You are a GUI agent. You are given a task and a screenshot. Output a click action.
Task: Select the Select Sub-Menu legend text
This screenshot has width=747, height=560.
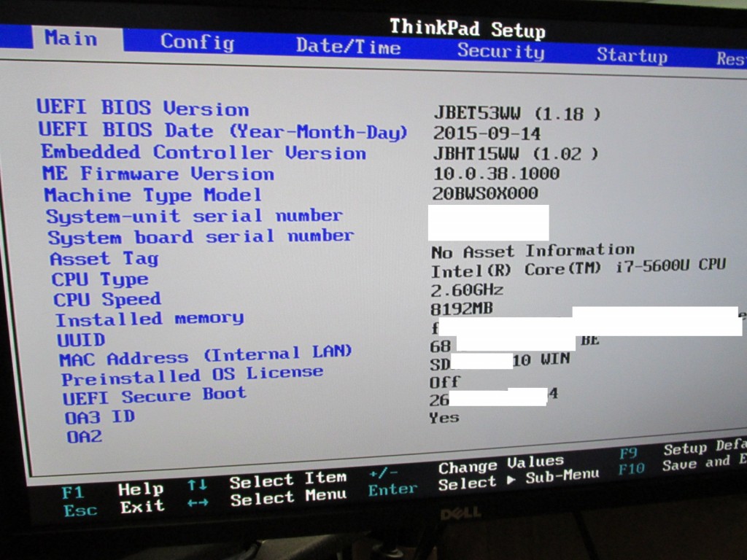pos(519,480)
